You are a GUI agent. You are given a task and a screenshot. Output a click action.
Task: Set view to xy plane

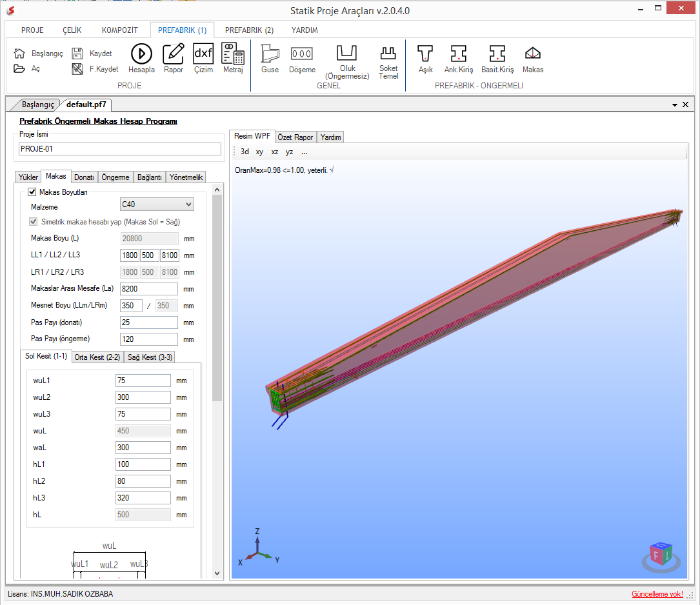point(259,152)
